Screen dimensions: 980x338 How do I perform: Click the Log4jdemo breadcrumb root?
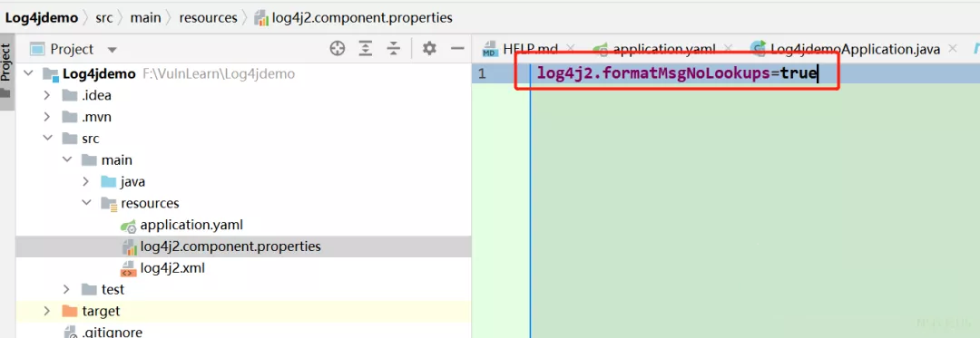point(42,18)
